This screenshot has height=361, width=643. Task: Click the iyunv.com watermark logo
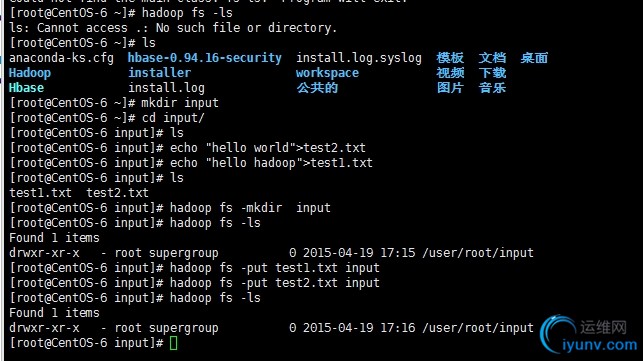[x=589, y=334]
